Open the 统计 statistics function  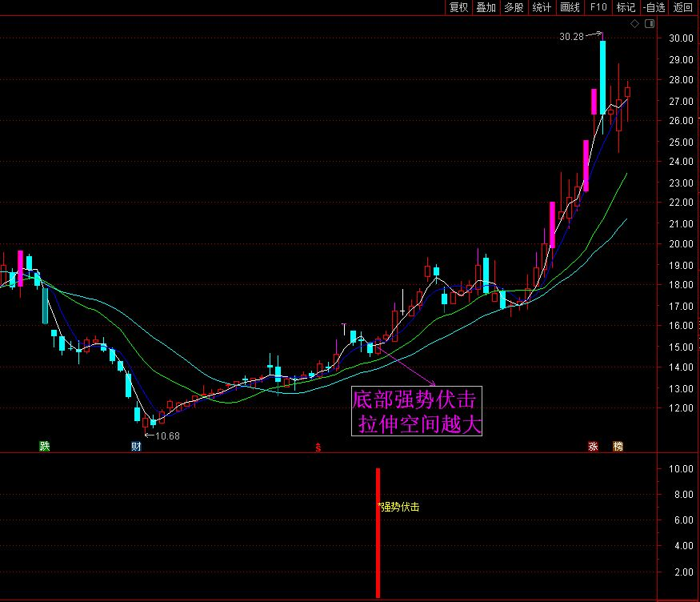(x=542, y=7)
